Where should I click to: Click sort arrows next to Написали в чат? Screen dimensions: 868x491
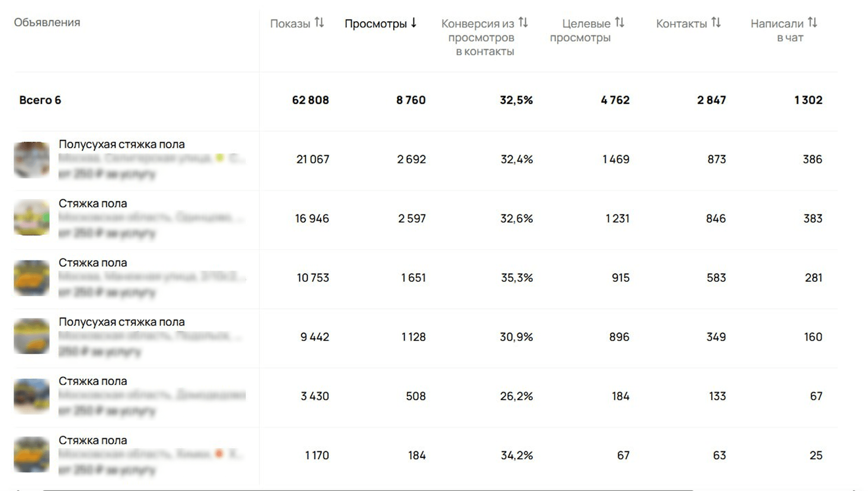[812, 23]
